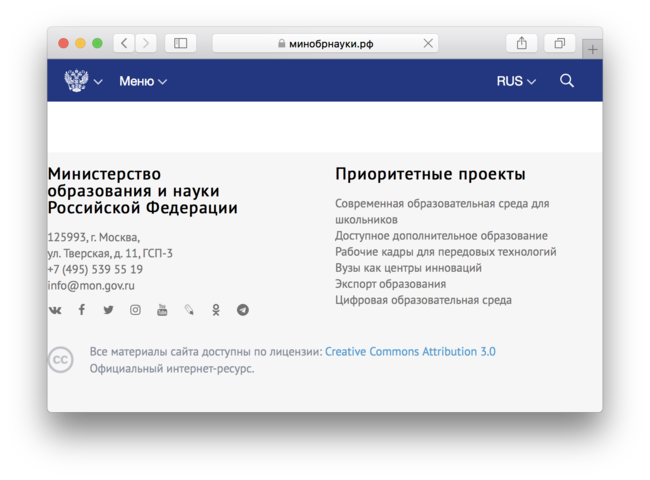Open the YouTube channel icon
650x480 pixels.
[162, 310]
